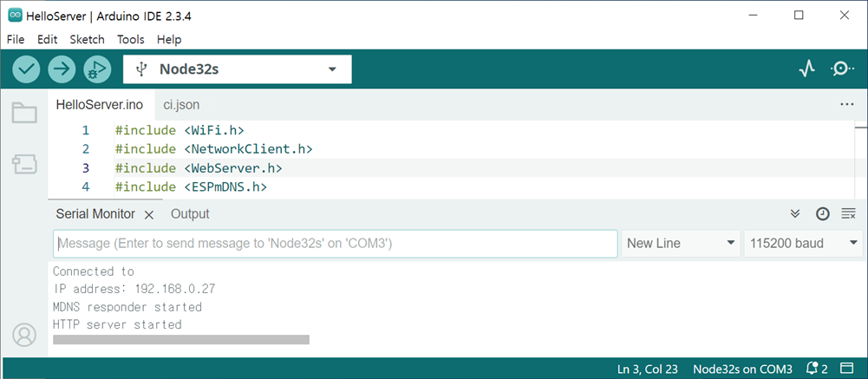Open the Boards Manager sidebar icon
This screenshot has width=868, height=379.
pyautogui.click(x=24, y=164)
